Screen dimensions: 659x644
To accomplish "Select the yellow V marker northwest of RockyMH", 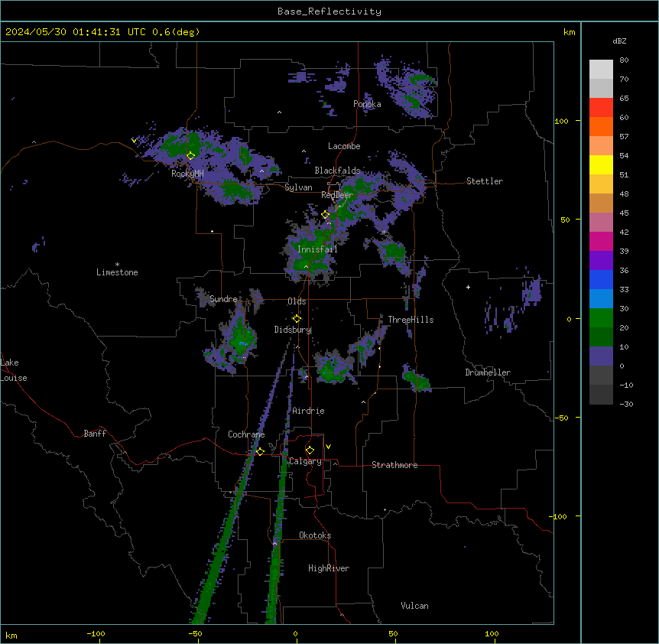I will click(134, 141).
